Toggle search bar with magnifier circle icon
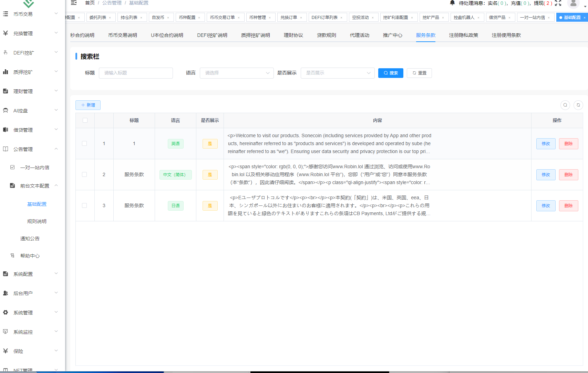The width and height of the screenshot is (588, 373). coord(565,105)
